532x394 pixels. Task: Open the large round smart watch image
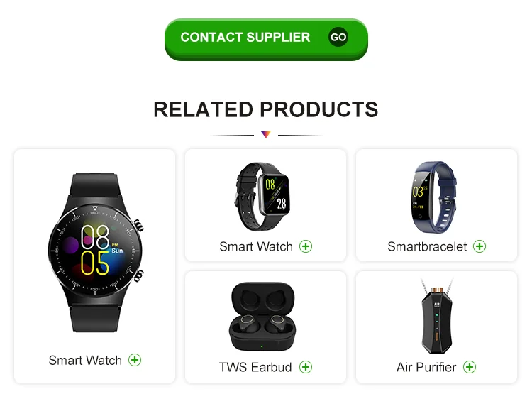(x=95, y=253)
